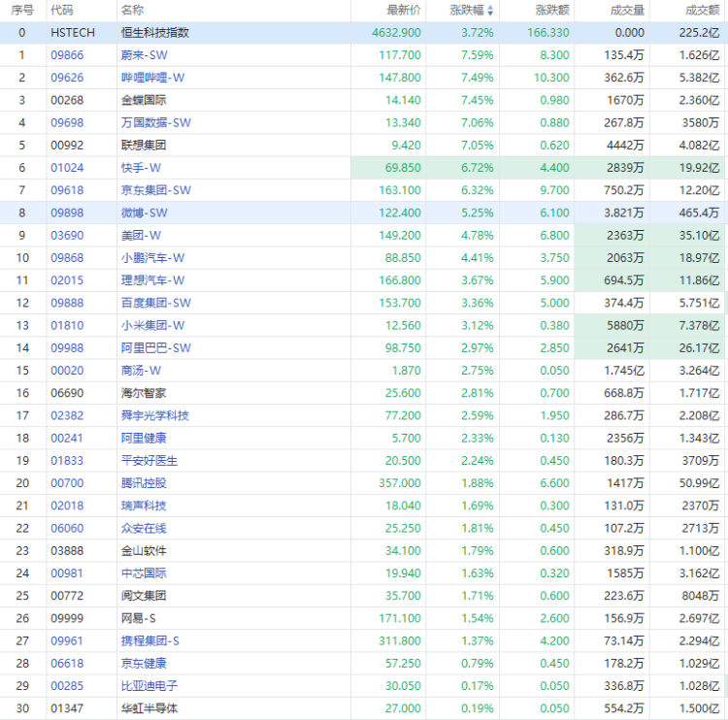Click code 00992 cell

coord(67,146)
